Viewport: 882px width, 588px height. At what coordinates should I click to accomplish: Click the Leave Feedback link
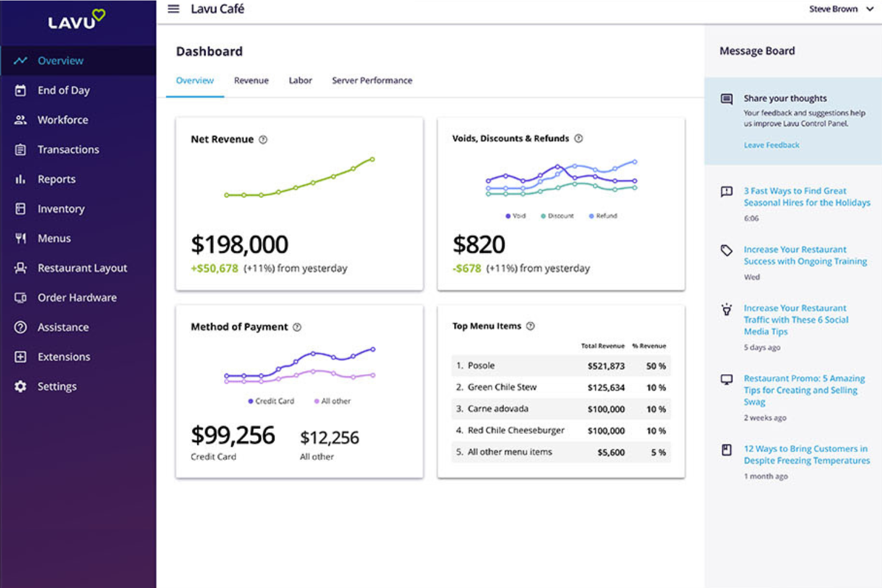pyautogui.click(x=771, y=145)
